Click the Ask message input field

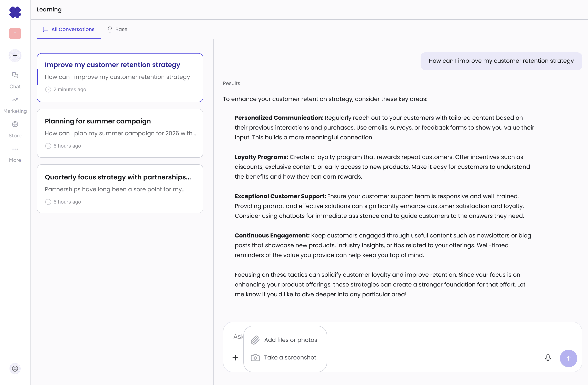420,337
